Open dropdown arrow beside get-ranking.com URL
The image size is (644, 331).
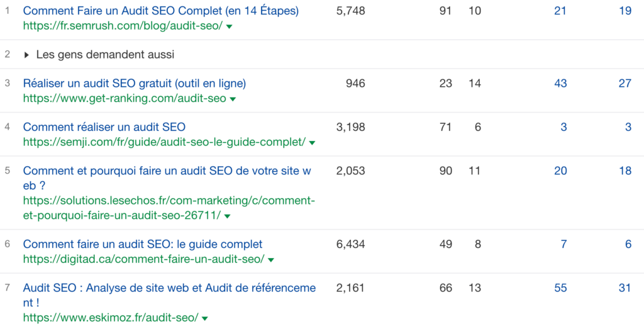(x=233, y=99)
